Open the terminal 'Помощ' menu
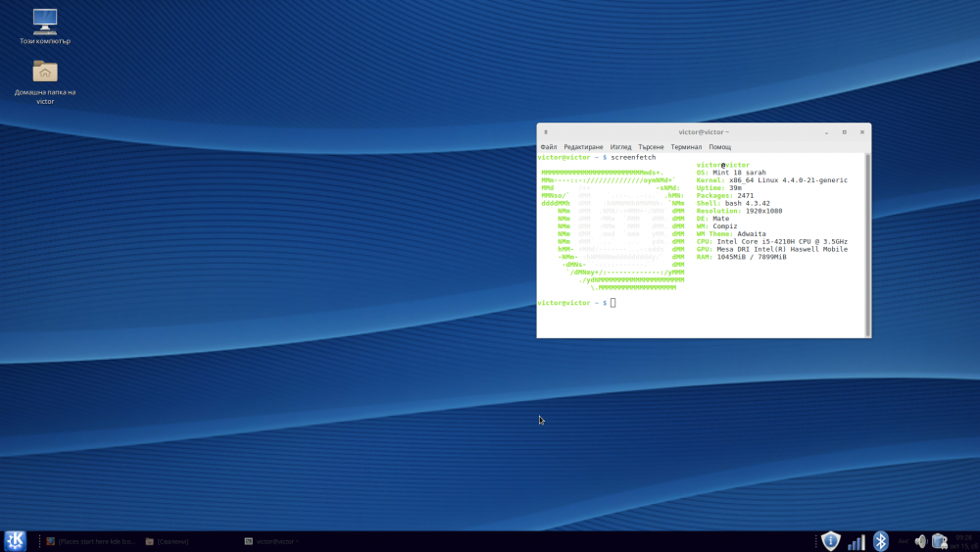980x552 pixels. 720,147
